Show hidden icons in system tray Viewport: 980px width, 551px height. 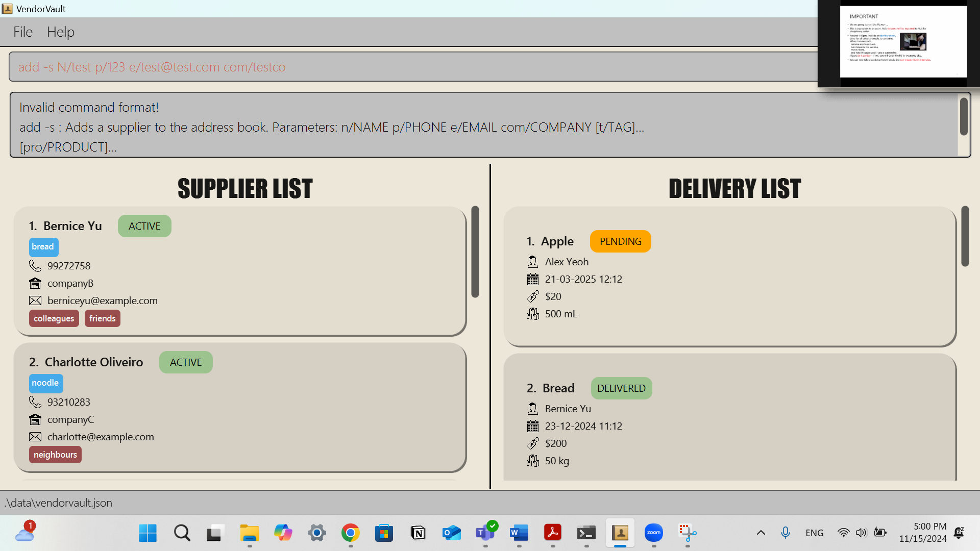pos(761,533)
